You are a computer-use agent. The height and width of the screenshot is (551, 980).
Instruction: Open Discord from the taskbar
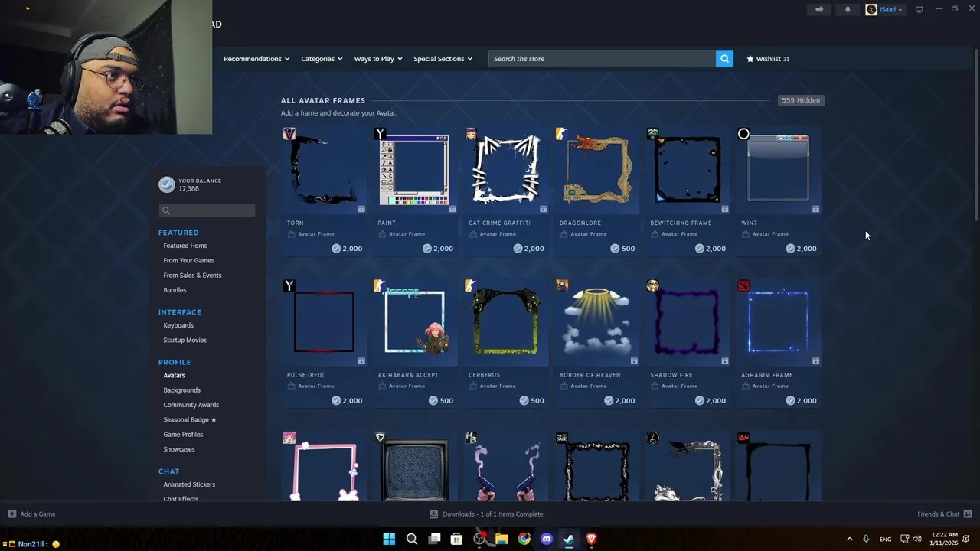(546, 539)
